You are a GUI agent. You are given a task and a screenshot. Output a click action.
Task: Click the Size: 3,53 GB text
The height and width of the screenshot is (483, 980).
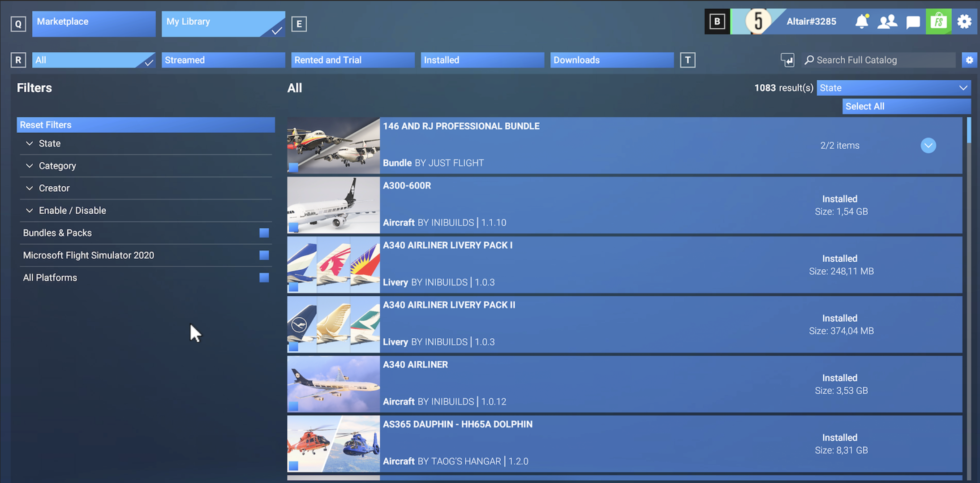[x=841, y=391]
